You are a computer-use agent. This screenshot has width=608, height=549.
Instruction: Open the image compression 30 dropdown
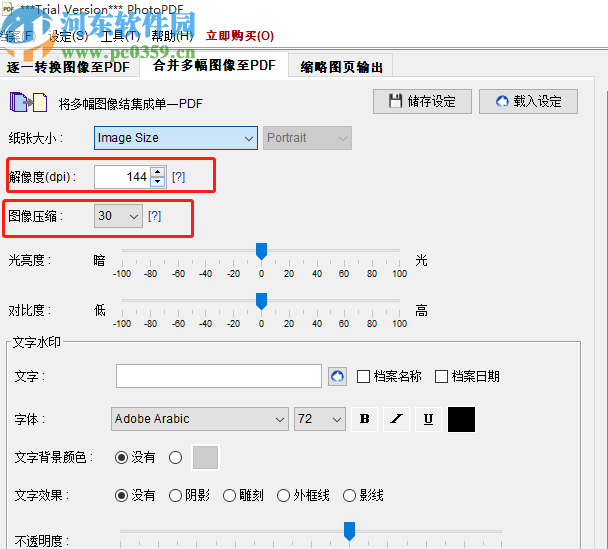click(x=118, y=216)
